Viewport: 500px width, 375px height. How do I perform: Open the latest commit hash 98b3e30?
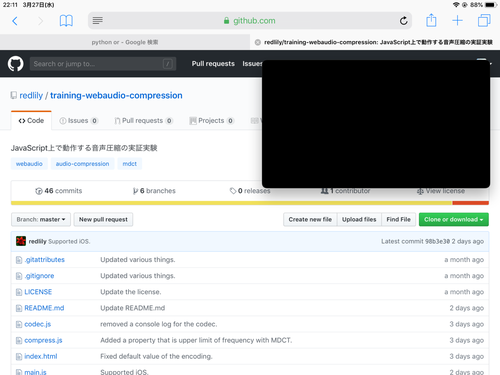437,241
